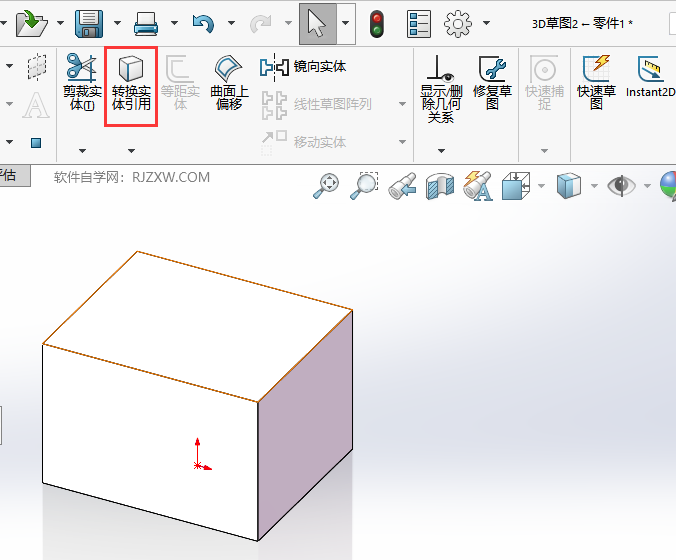The width and height of the screenshot is (676, 560).
Task: Select the purple right face of box
Action: point(305,425)
